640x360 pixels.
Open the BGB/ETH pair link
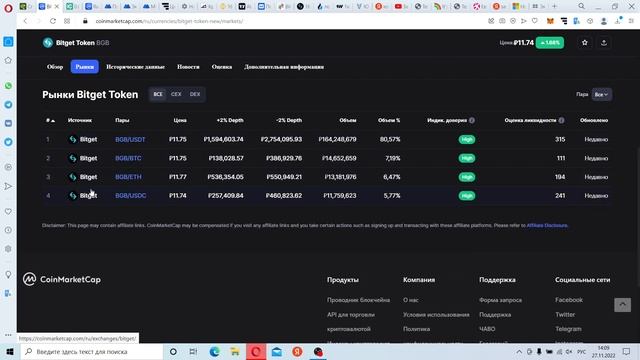[x=128, y=177]
